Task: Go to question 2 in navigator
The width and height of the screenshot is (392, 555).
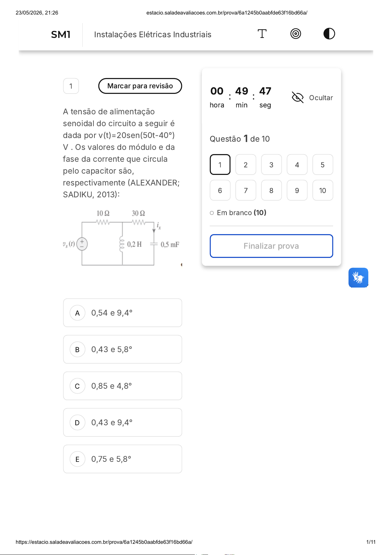Action: [246, 165]
